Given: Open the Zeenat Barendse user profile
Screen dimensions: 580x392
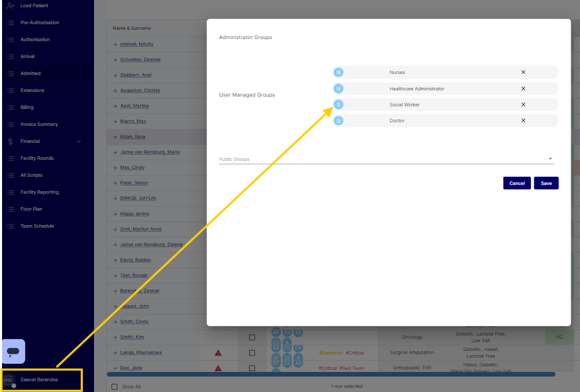Looking at the screenshot, I should (39, 380).
